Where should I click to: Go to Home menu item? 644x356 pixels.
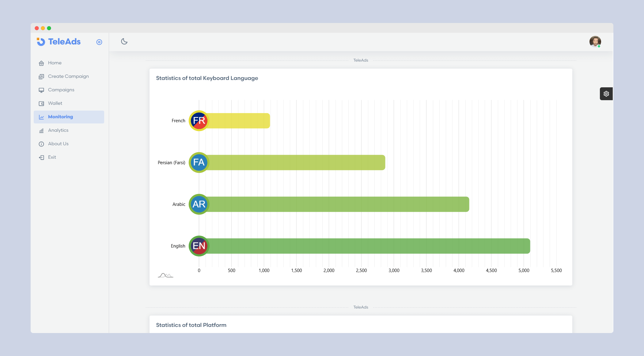[55, 63]
